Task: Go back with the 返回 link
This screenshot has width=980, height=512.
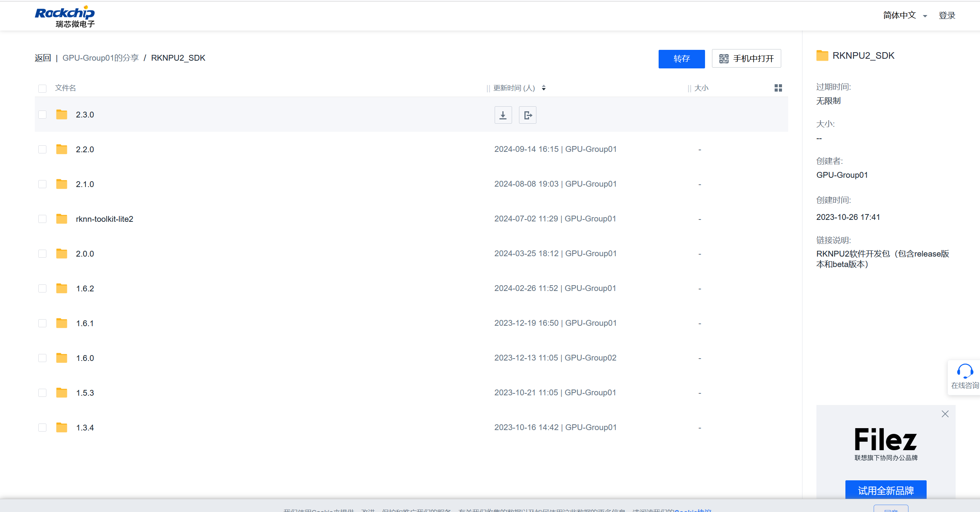Action: (43, 58)
